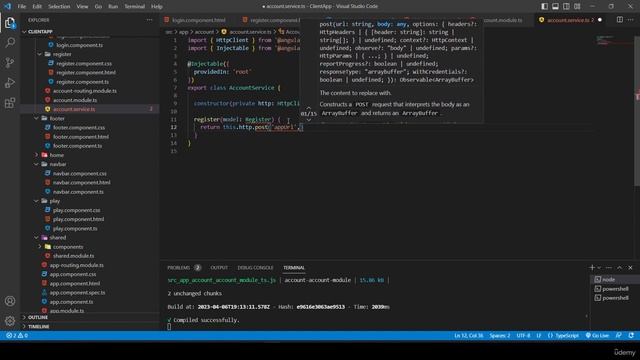
Task: Click the New Terminal plus icon
Action: [592, 267]
